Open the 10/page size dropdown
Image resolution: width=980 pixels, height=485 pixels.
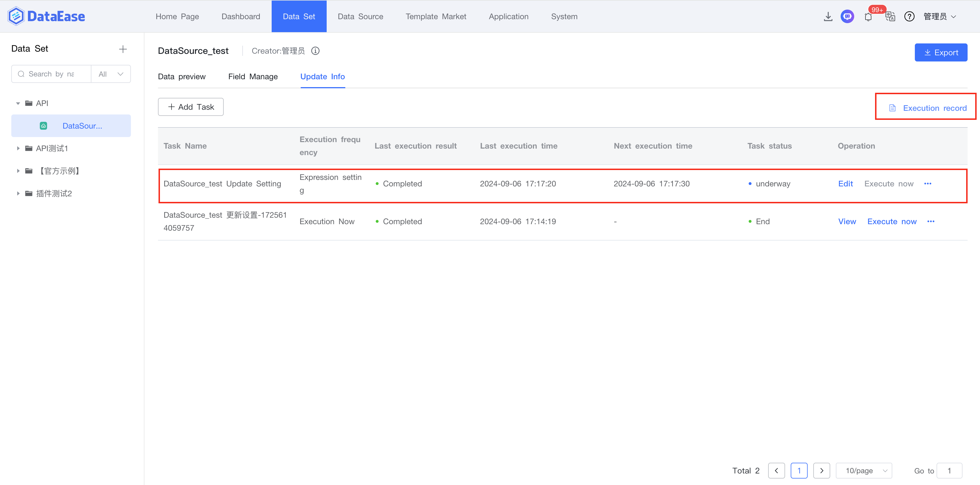(x=863, y=471)
